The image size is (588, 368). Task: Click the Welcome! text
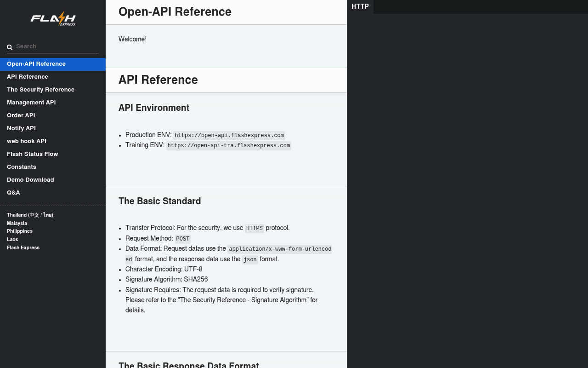pos(132,39)
